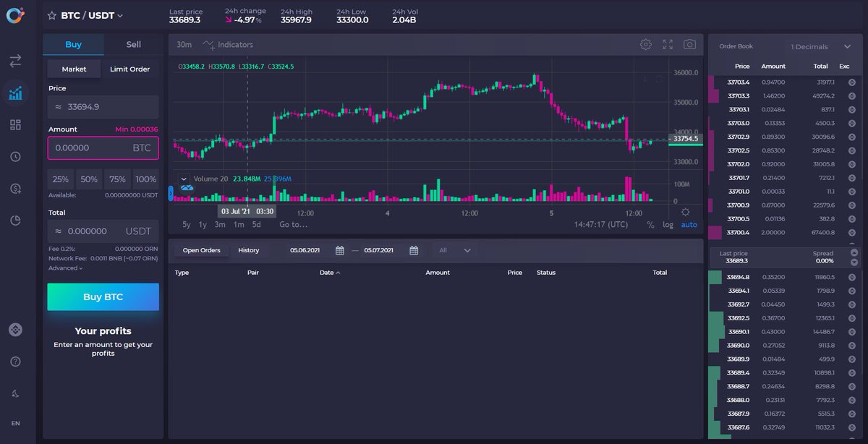Click exchange icon on 33700.4 order row
The image size is (868, 444).
click(851, 233)
